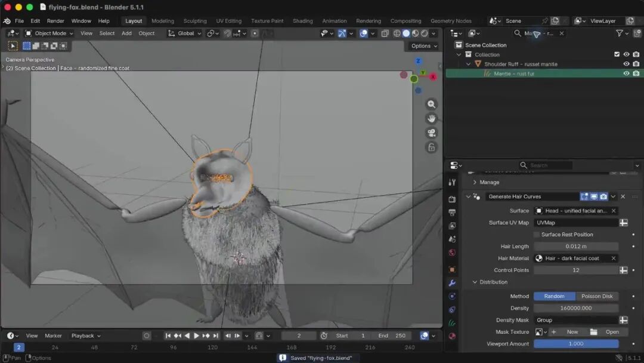Viewport: 644px width, 363px height.
Task: Open the Render properties tab
Action: pos(452,199)
